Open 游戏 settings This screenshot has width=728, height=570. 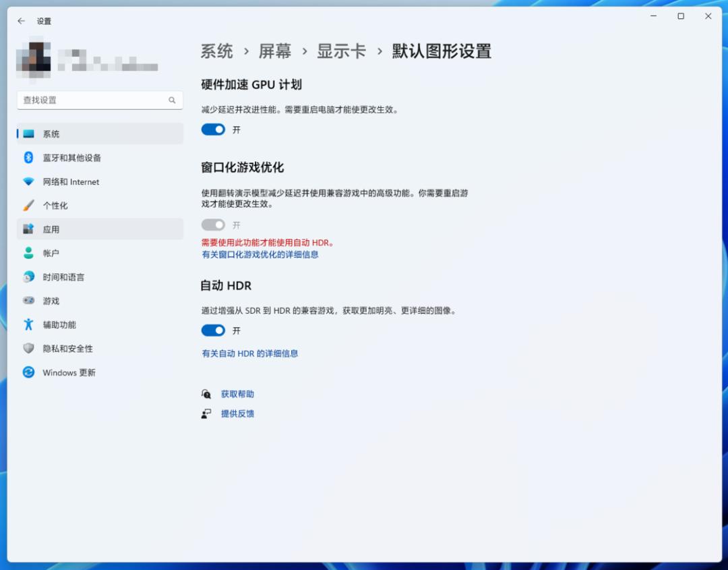tap(100, 301)
